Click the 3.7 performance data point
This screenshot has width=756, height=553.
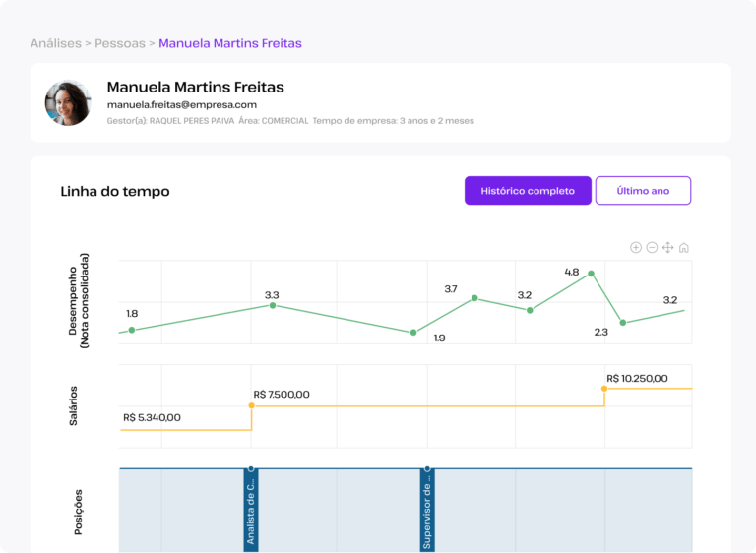coord(474,298)
